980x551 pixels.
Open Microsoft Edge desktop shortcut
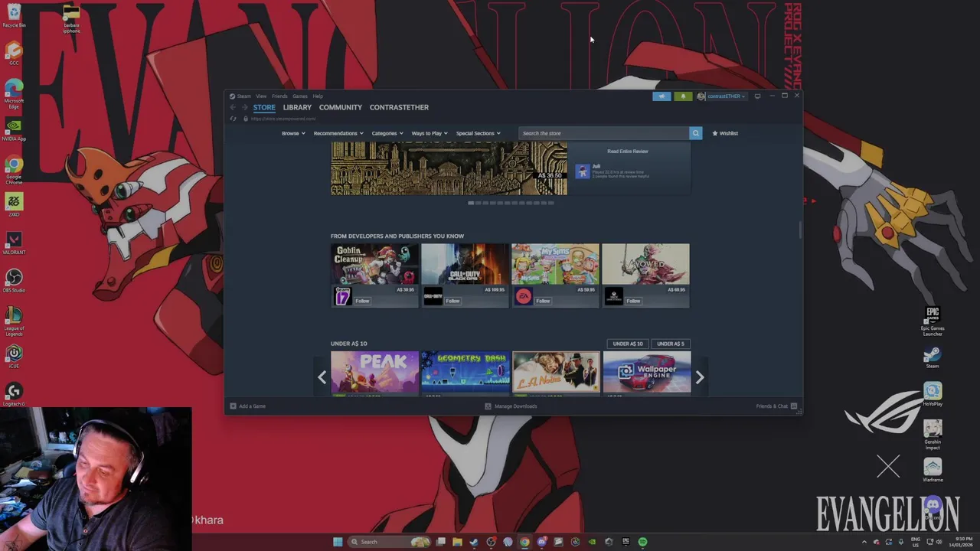(x=13, y=93)
